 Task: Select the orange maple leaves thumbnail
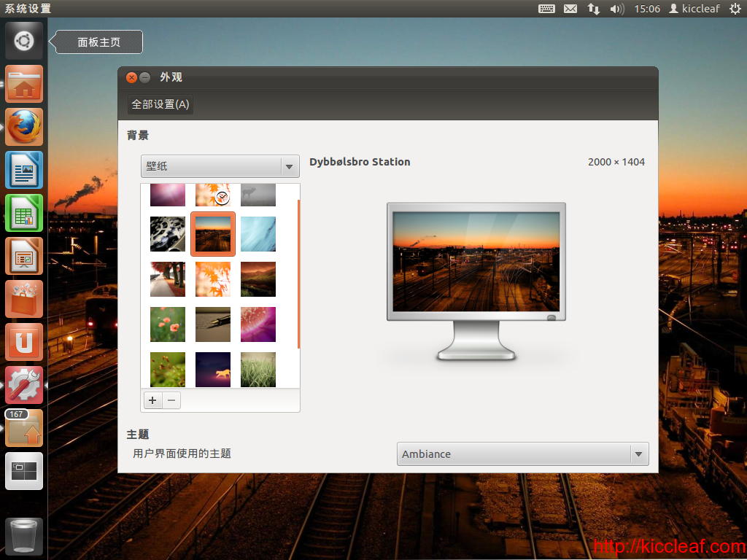point(213,279)
